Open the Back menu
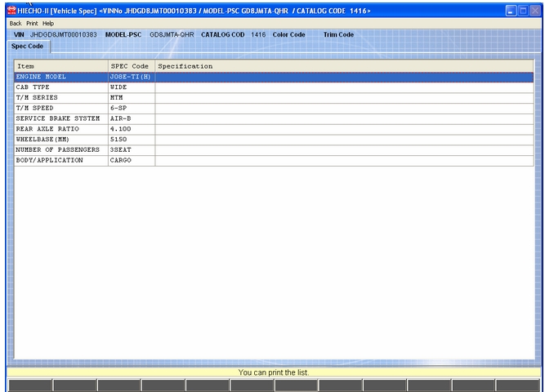 [16, 23]
